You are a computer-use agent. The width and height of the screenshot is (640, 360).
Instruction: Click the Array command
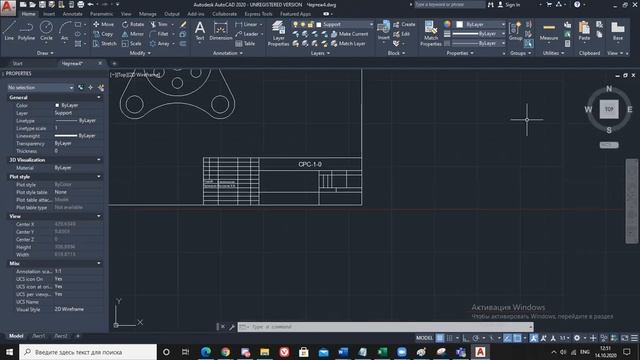point(160,43)
